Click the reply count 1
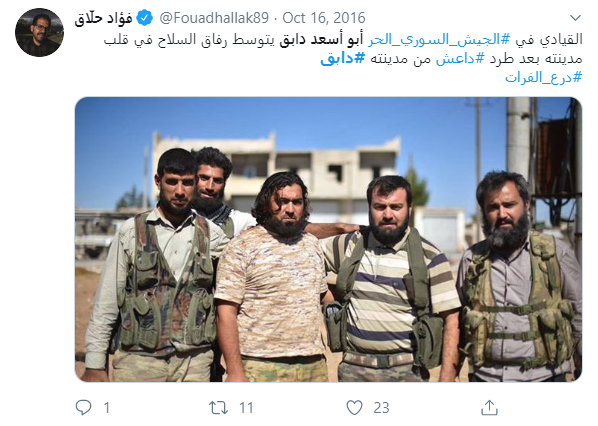This screenshot has width=598, height=426. coord(107,408)
